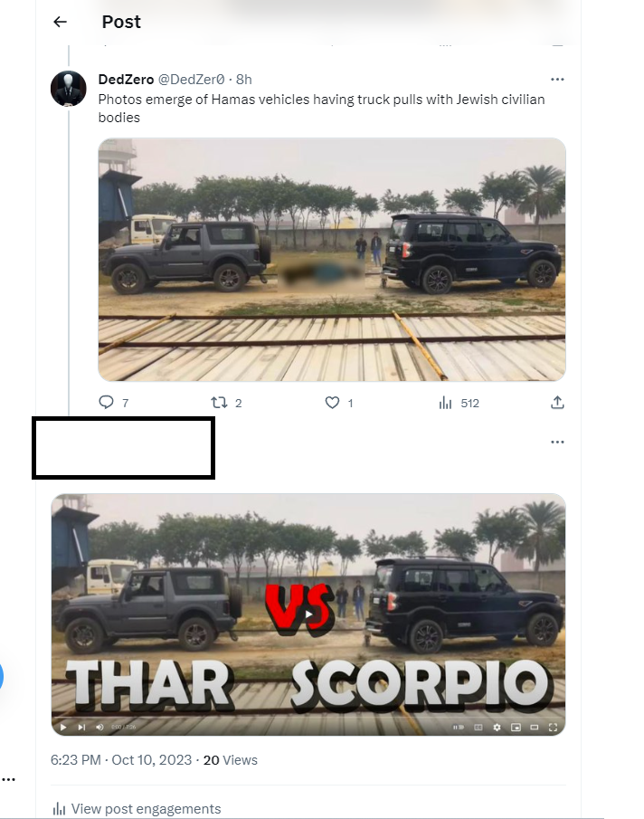Screen dimensions: 644x819
Task: Open View post engagements
Action: point(137,808)
